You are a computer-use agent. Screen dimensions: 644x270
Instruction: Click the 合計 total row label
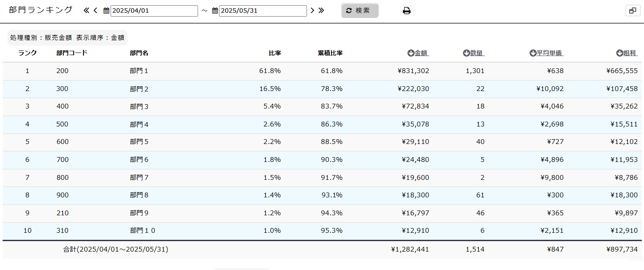[115, 249]
